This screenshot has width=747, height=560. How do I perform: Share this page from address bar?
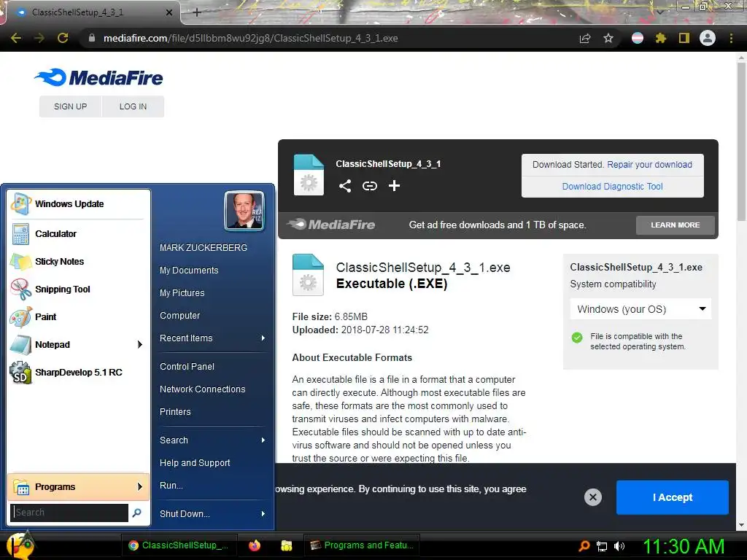click(585, 38)
